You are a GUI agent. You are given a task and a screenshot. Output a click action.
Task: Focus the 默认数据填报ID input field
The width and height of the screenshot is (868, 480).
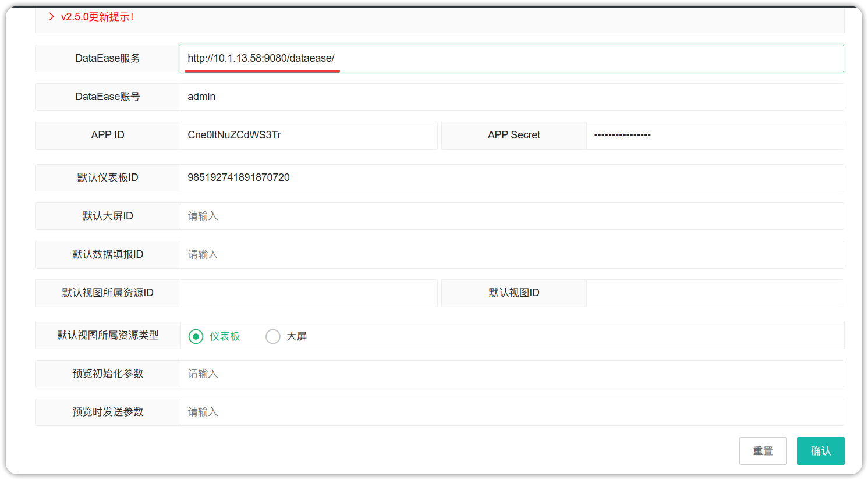click(511, 254)
